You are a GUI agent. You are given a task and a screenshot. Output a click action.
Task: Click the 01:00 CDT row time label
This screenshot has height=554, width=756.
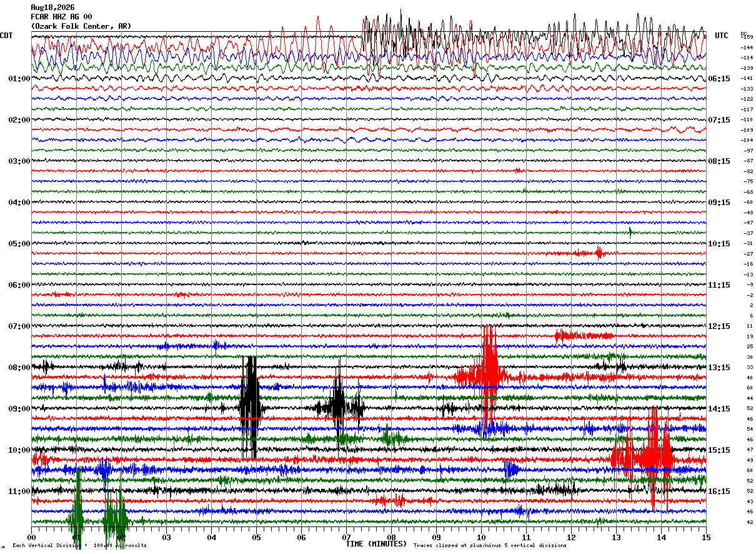pyautogui.click(x=19, y=79)
